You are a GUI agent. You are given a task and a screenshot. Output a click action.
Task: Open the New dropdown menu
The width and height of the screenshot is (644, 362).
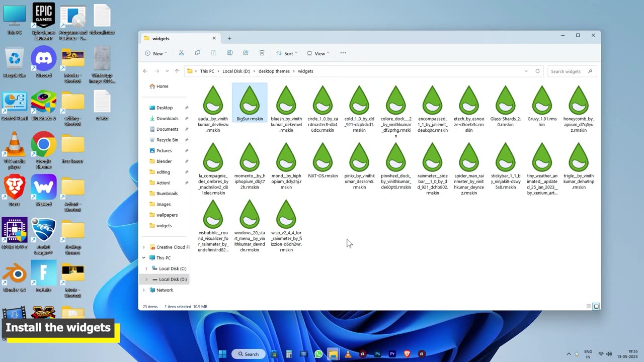pos(156,53)
